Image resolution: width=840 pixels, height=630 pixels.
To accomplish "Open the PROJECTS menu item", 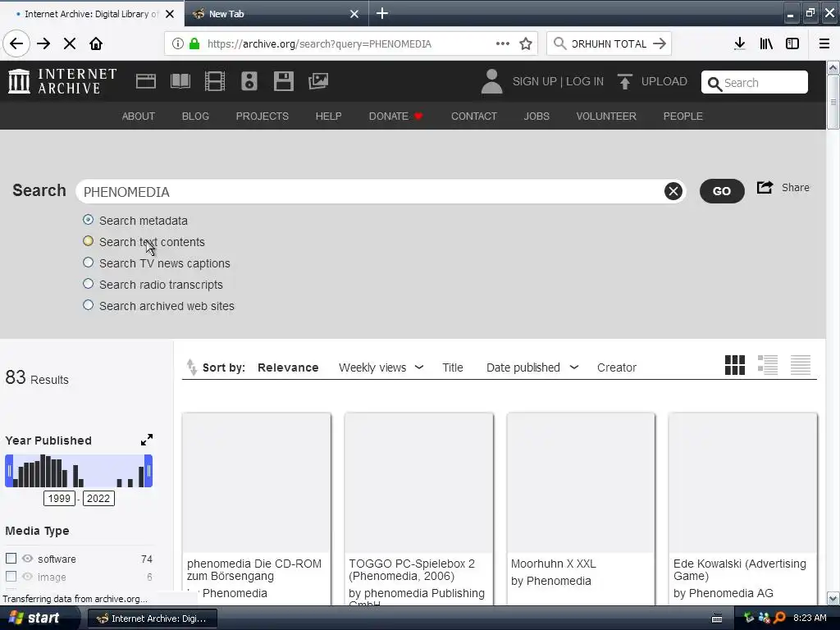I will click(x=262, y=116).
